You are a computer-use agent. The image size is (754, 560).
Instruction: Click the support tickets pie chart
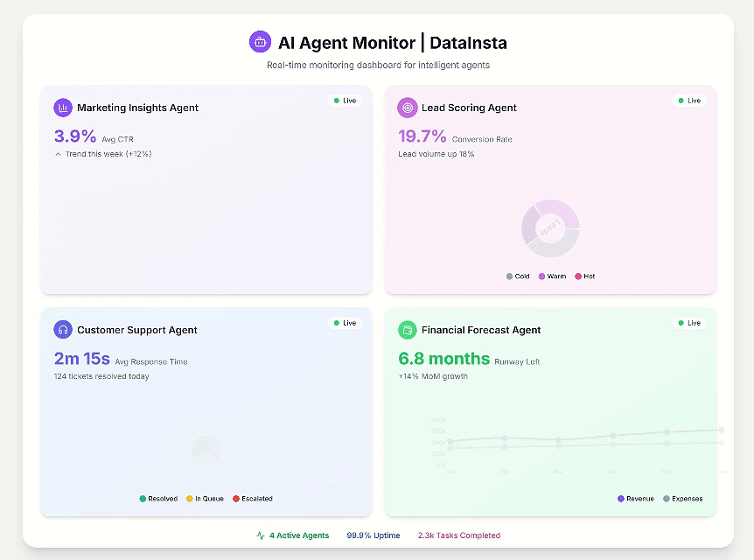tap(206, 450)
